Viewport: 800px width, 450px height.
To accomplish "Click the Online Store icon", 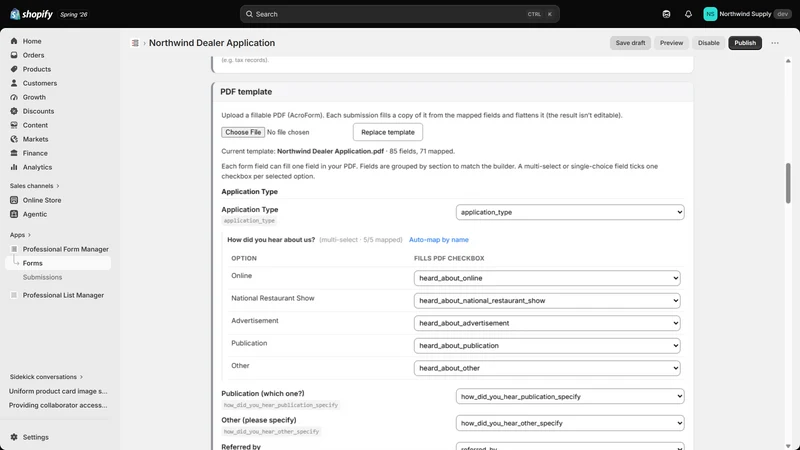I will pyautogui.click(x=14, y=200).
